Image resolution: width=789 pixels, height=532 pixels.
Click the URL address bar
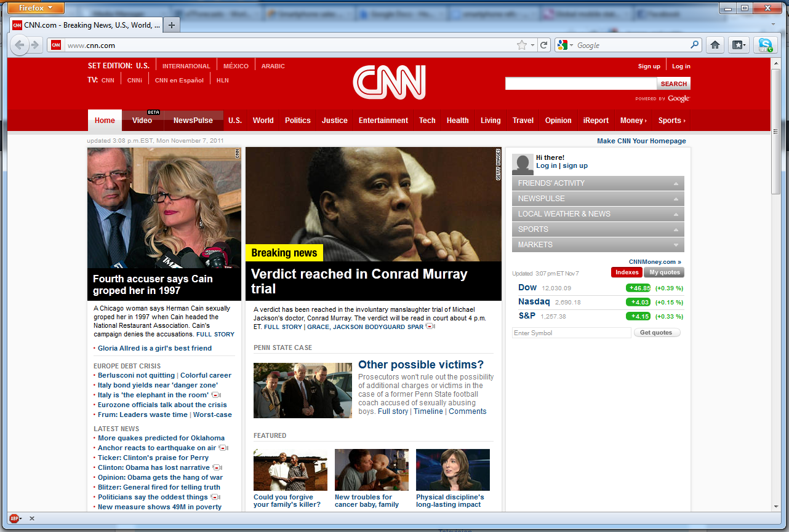[x=289, y=45]
